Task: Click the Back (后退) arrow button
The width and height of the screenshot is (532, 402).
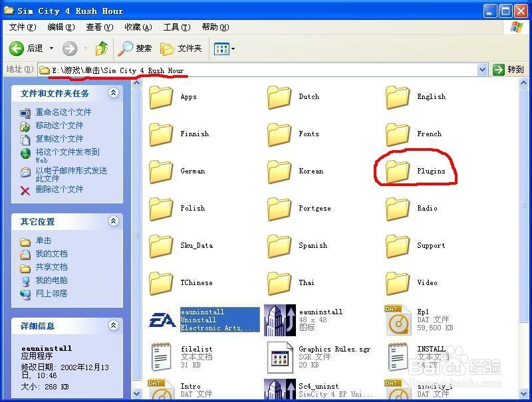Action: point(16,49)
